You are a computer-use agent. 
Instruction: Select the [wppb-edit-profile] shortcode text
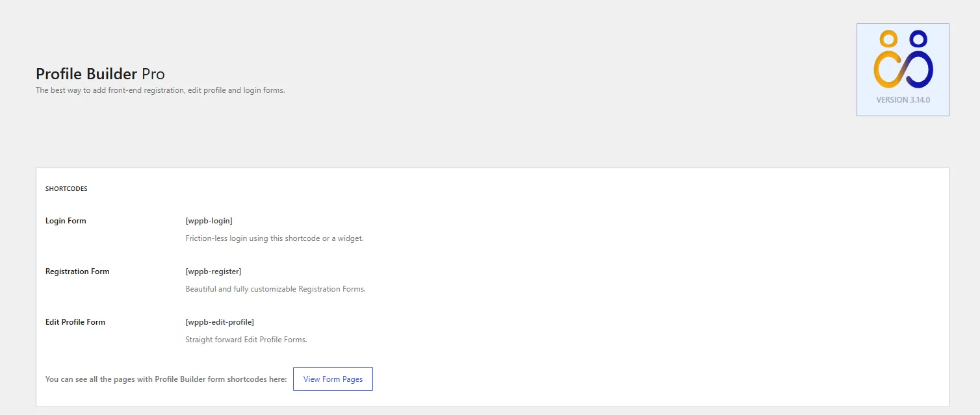pyautogui.click(x=220, y=322)
